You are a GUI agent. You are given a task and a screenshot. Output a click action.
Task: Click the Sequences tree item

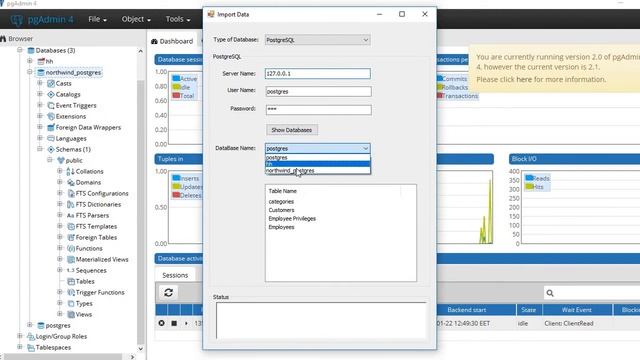tap(91, 271)
